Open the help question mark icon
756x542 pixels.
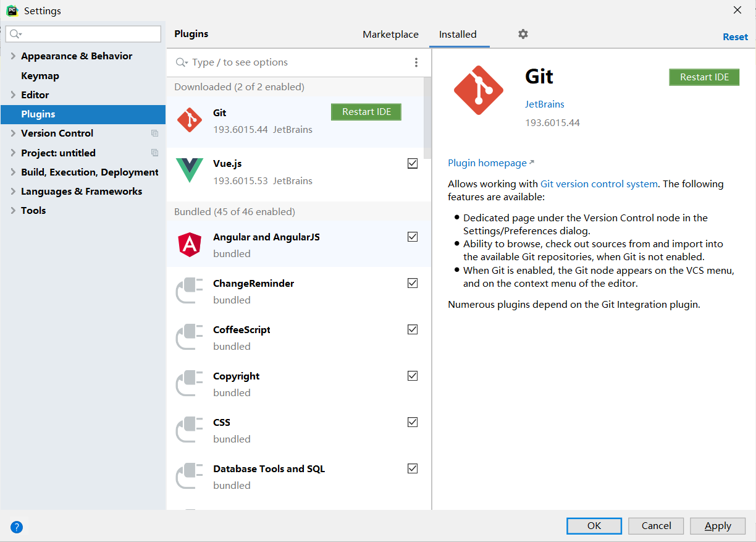(17, 527)
